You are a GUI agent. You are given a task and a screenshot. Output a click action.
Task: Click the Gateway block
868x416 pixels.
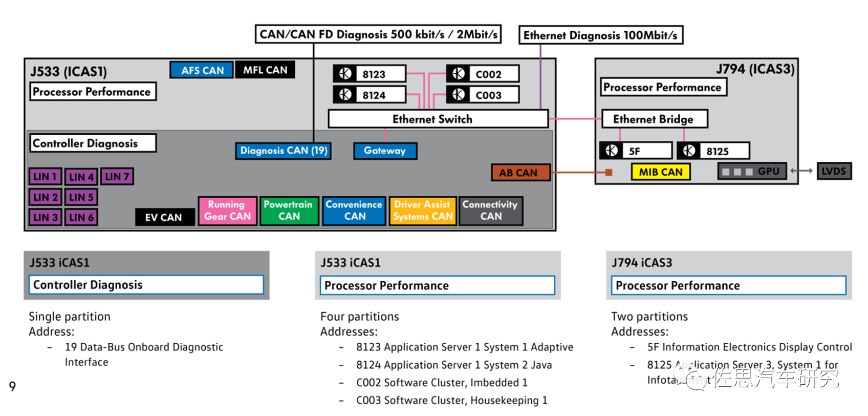[x=385, y=151]
